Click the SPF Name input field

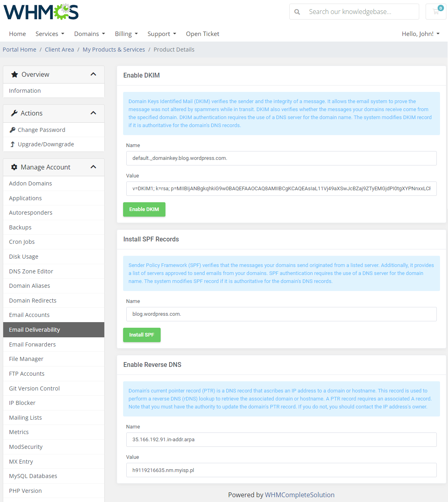[x=281, y=314]
